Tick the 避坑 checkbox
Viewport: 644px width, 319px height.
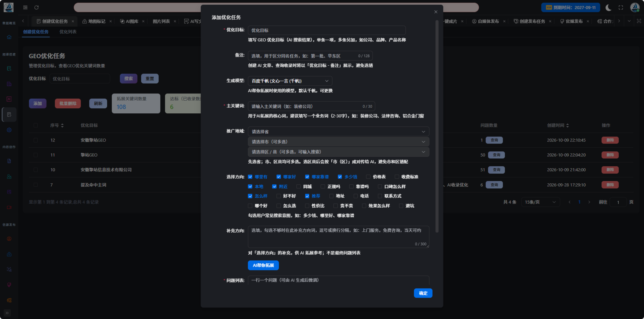[401, 206]
